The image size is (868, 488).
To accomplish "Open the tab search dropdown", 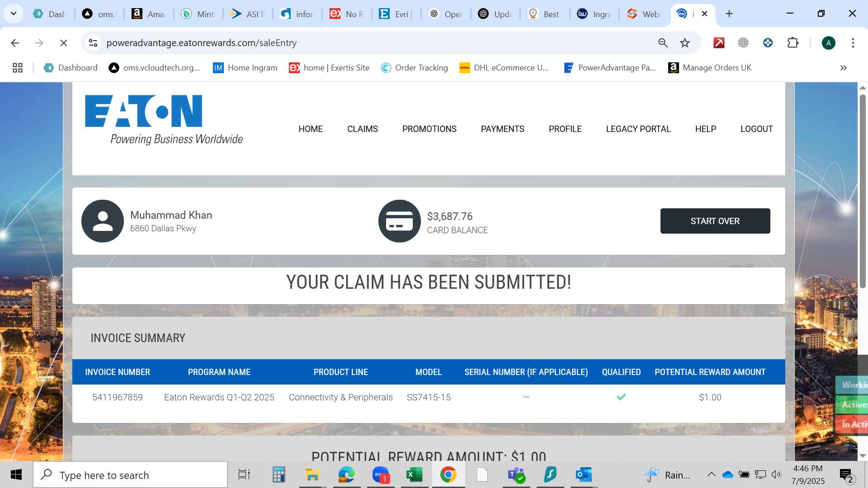I will point(14,14).
